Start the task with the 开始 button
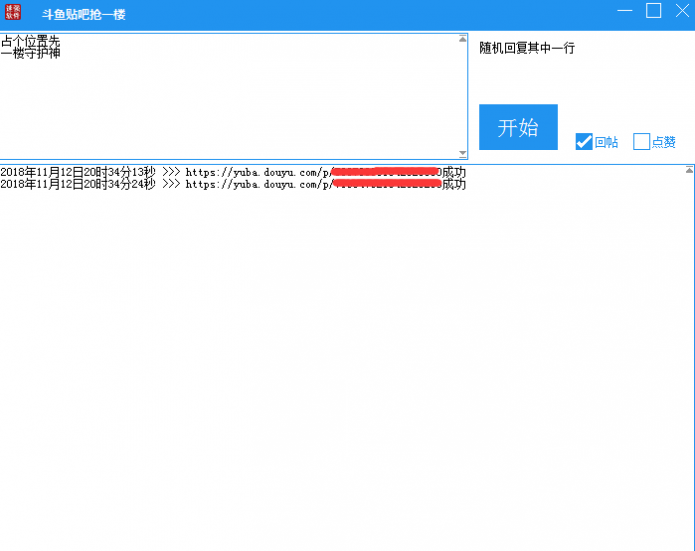The image size is (695, 551). pos(518,127)
